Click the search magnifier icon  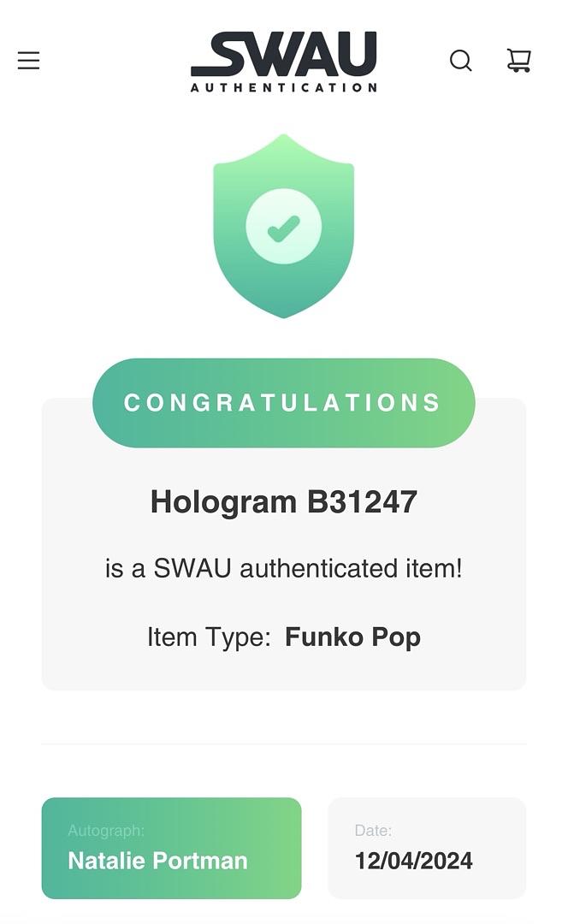pos(461,61)
